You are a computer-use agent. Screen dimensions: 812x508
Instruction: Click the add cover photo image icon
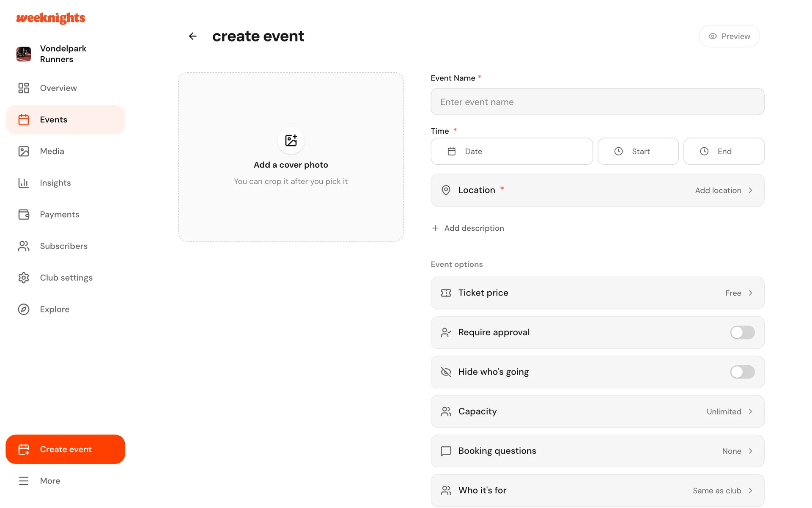point(291,140)
